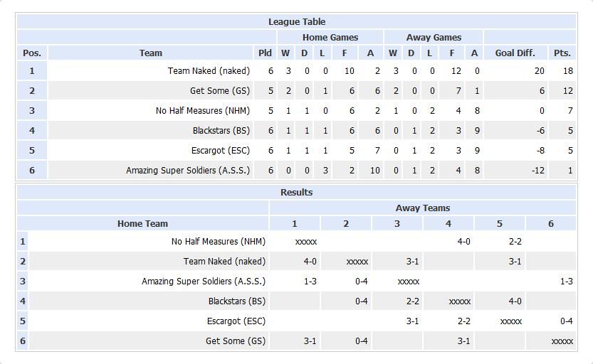The image size is (593, 364).
Task: Click the 2-2 result in Escargot home row
Action: [x=463, y=321]
